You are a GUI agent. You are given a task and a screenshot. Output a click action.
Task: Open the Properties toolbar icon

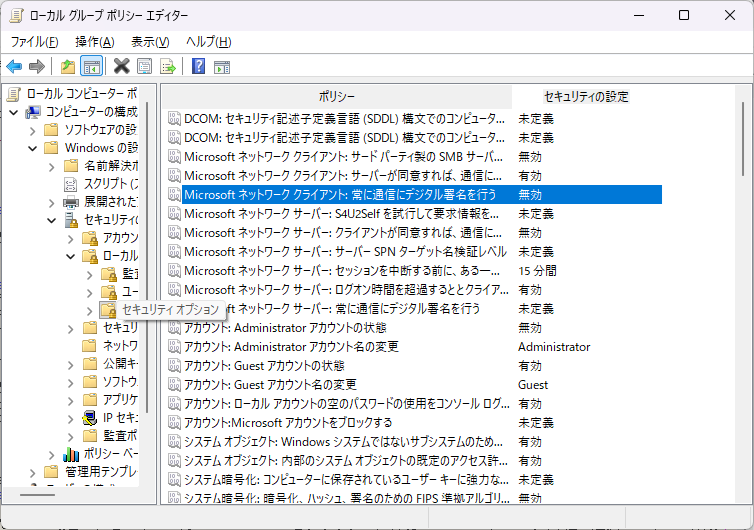pos(145,67)
